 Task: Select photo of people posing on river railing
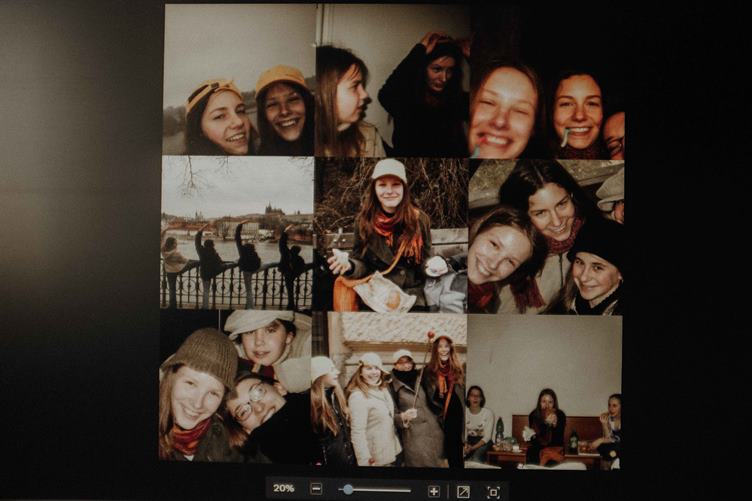point(237,233)
